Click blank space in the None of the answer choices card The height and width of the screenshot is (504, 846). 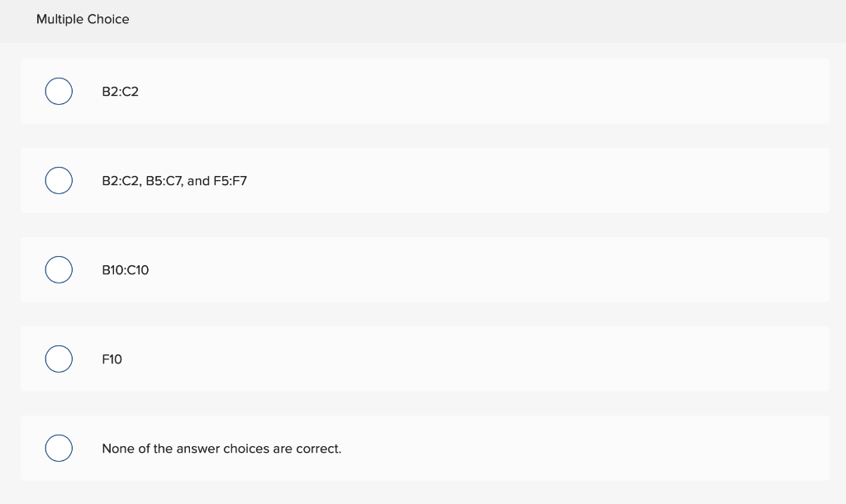(539, 448)
